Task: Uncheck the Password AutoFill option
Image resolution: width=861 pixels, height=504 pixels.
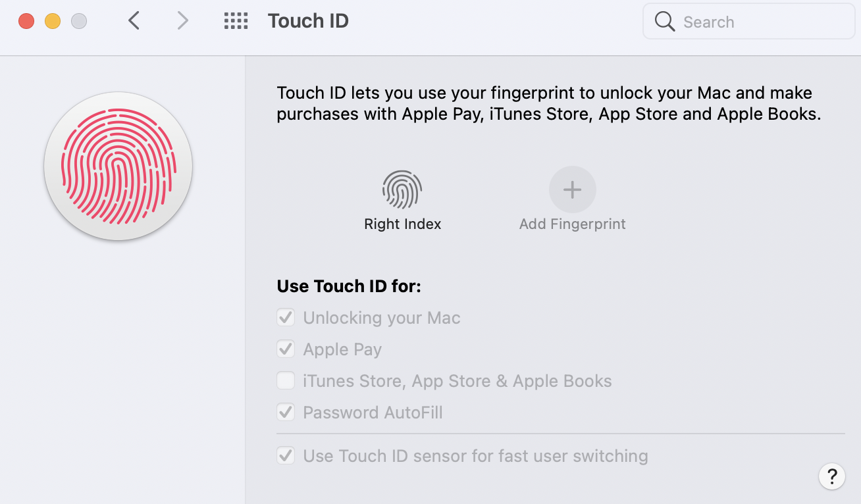Action: (286, 413)
